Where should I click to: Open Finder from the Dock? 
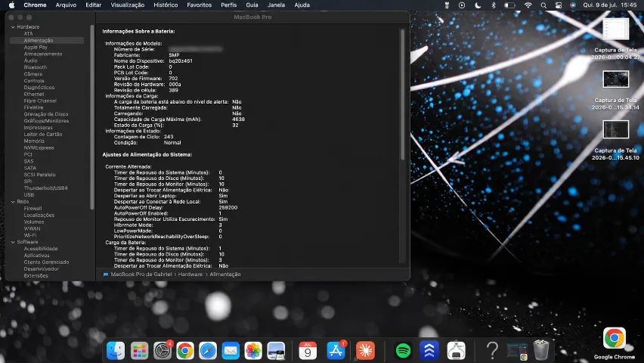pos(116,351)
